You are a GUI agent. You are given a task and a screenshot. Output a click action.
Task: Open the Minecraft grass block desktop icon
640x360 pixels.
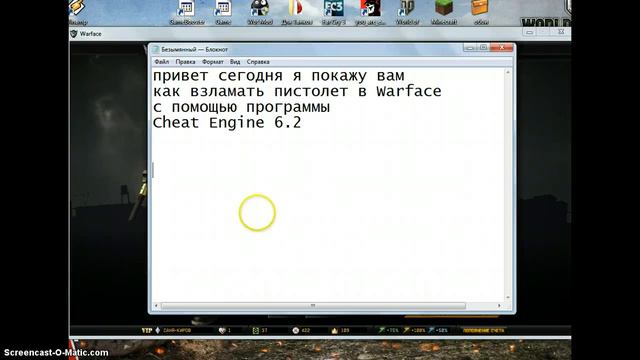pos(444,8)
